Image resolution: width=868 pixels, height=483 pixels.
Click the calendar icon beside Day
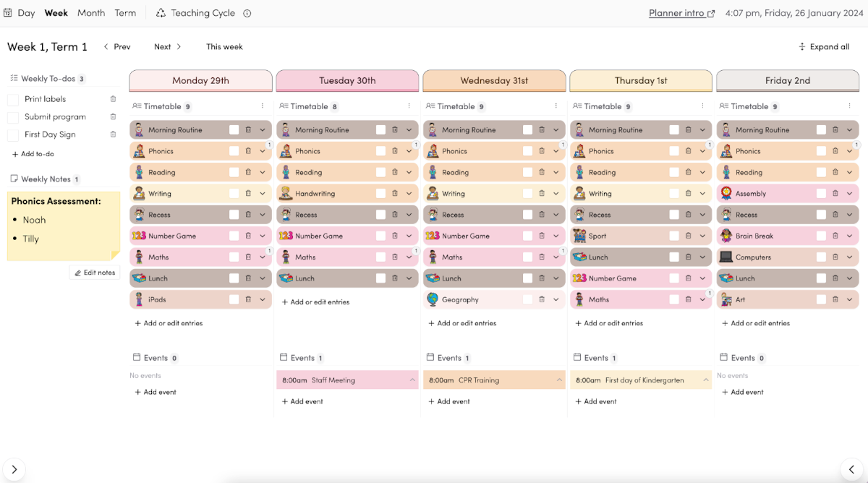[x=8, y=12]
